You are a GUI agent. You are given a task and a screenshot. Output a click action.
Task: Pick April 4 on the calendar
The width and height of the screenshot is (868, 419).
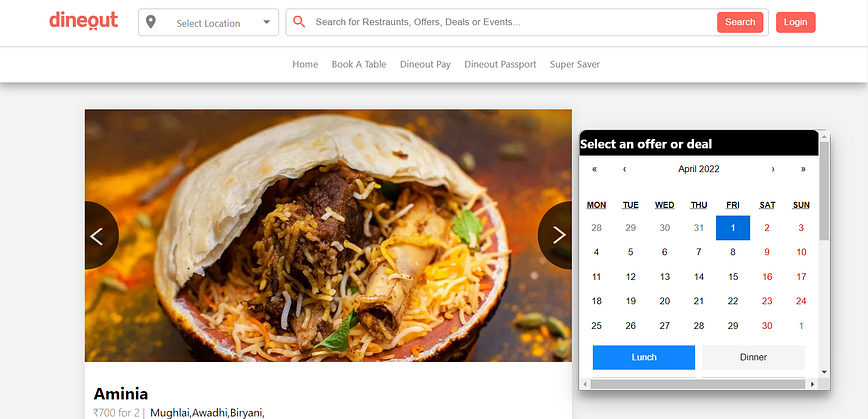pos(596,252)
